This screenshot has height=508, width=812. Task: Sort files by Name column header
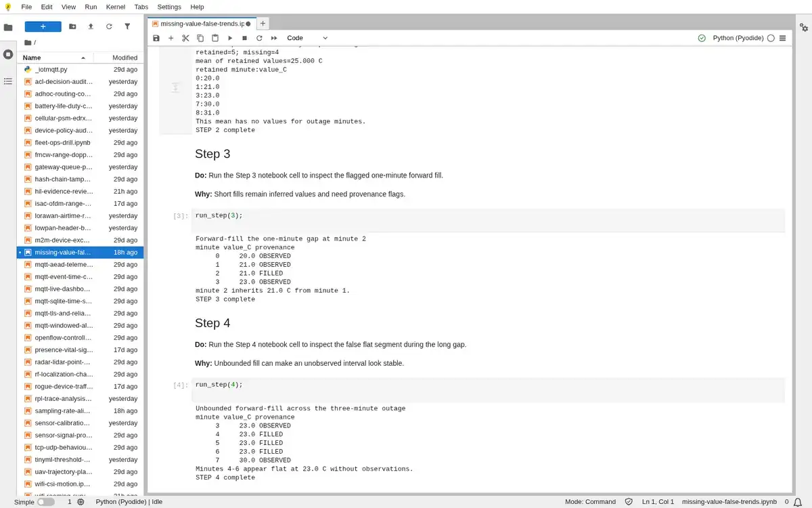coord(54,58)
